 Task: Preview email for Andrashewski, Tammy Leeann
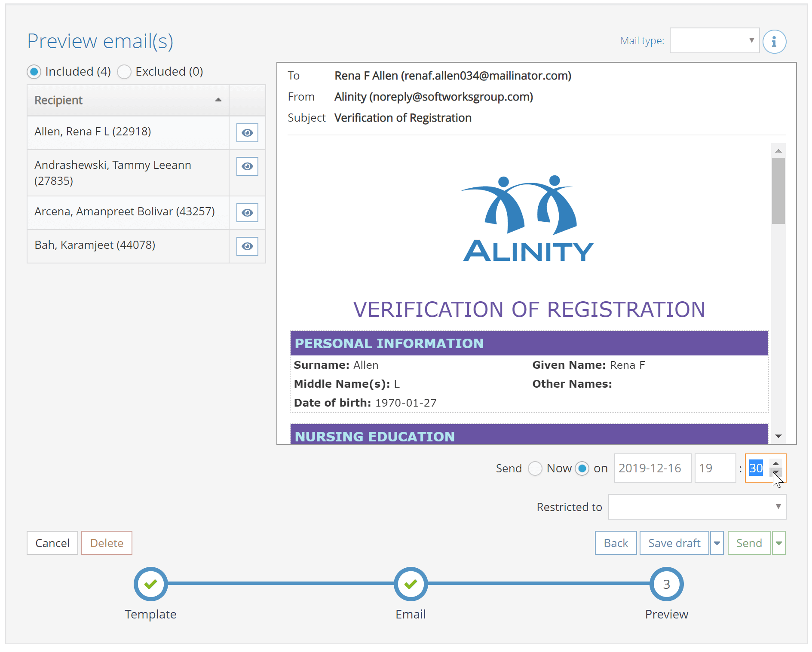(x=247, y=166)
